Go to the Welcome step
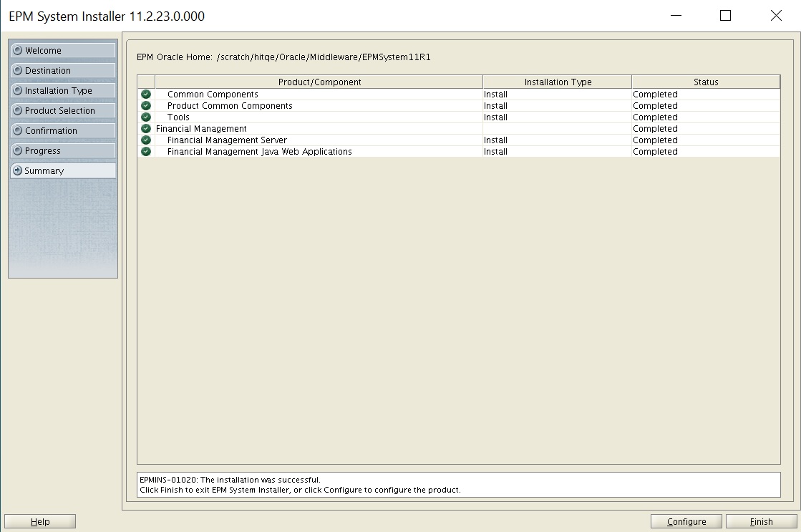 tap(63, 50)
